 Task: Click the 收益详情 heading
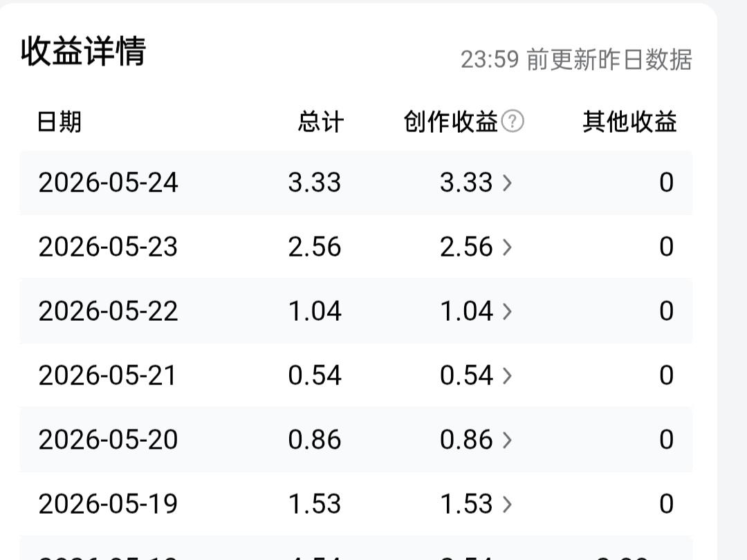[84, 51]
